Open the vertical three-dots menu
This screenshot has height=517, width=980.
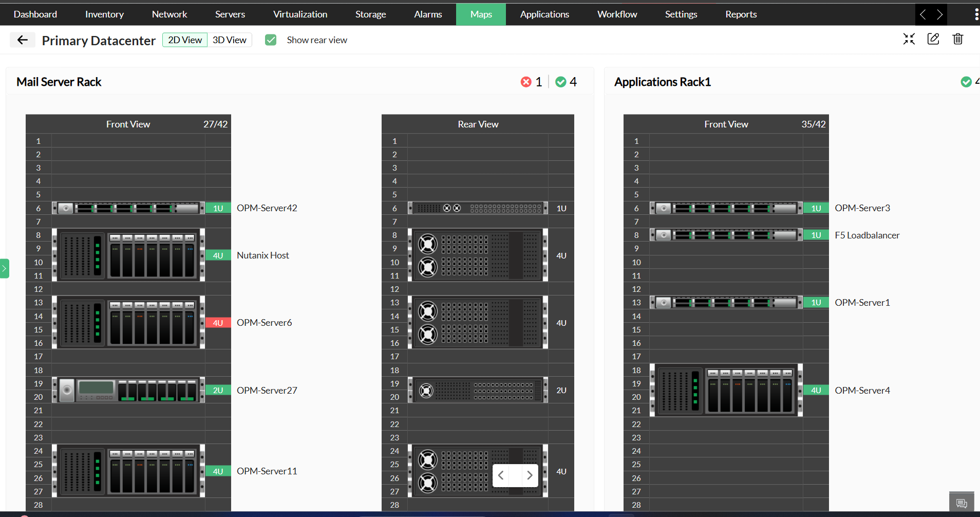[x=976, y=14]
